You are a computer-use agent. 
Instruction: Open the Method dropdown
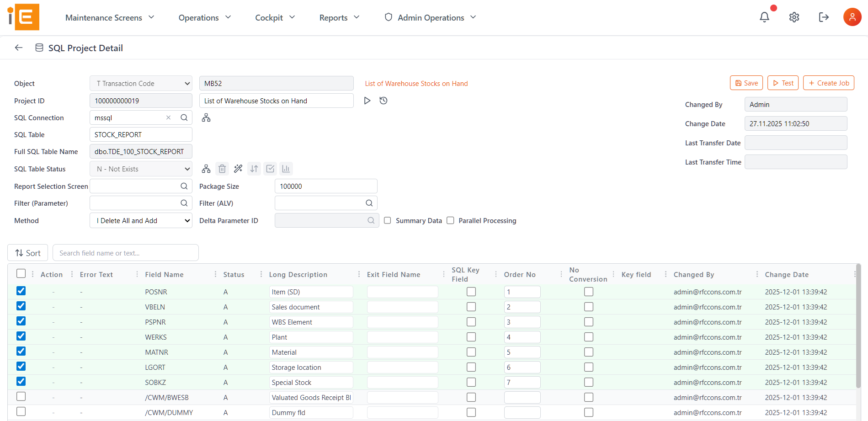(140, 220)
